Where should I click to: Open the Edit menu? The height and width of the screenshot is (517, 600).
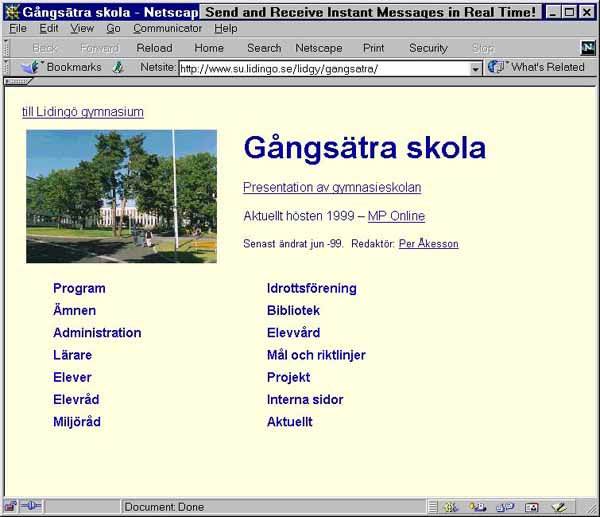pos(49,29)
